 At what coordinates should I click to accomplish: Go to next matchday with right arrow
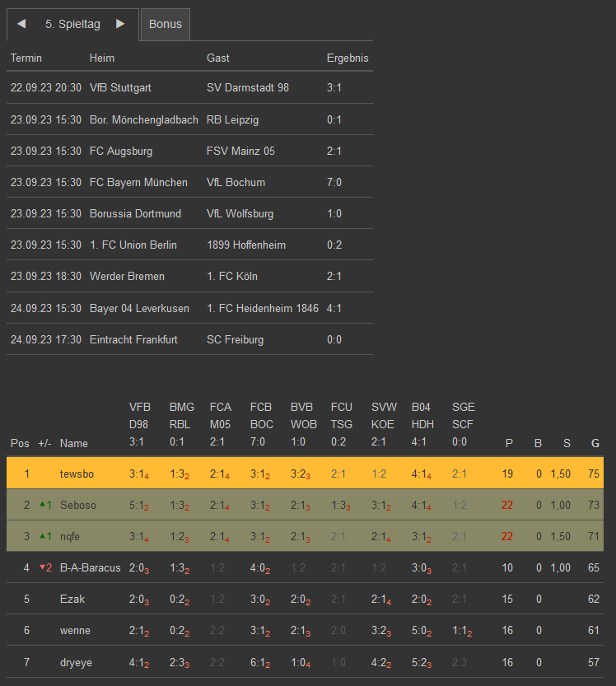pyautogui.click(x=120, y=25)
